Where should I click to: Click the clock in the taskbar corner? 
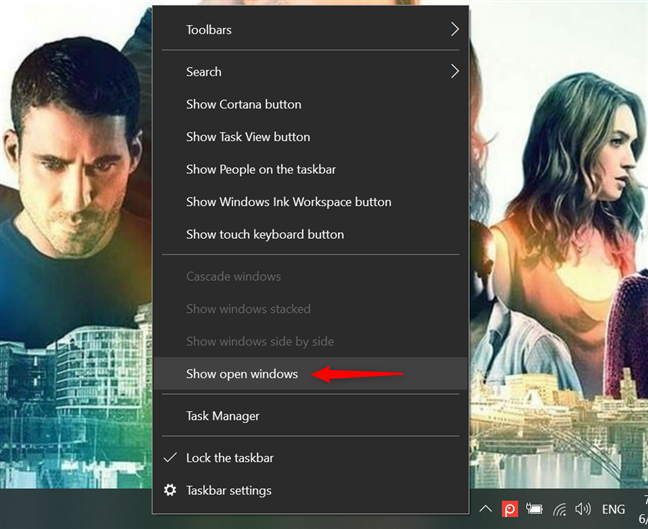click(641, 508)
